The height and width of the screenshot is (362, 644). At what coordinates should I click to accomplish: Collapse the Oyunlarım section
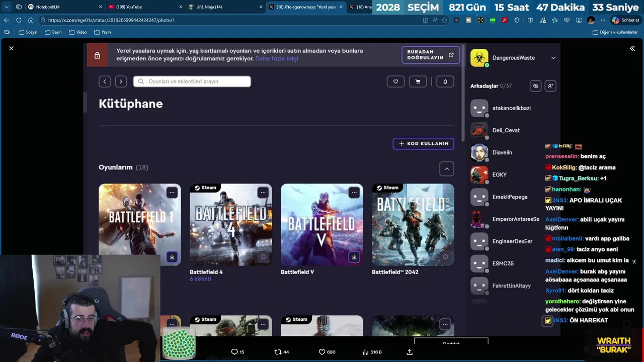pos(446,169)
